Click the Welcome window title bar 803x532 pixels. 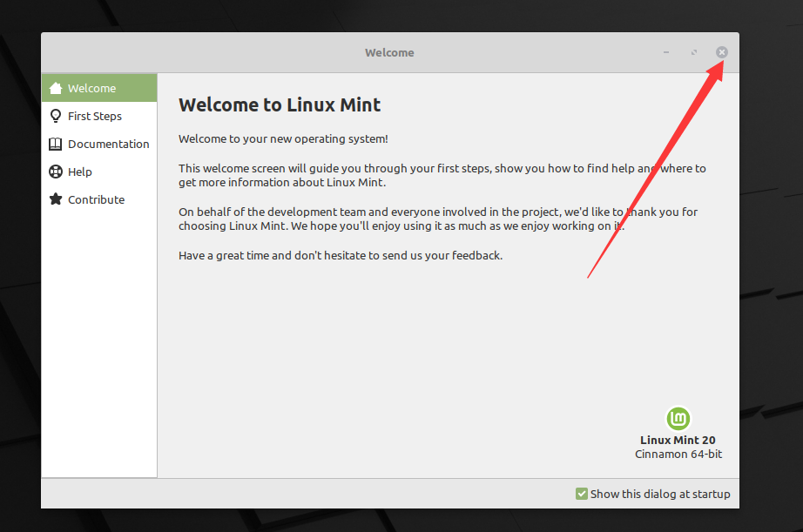click(x=389, y=52)
